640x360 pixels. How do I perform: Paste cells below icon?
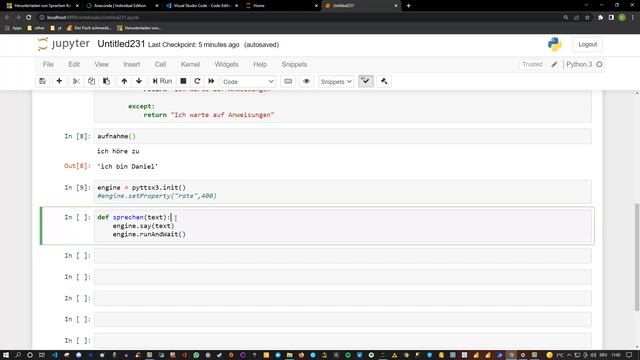click(x=107, y=81)
